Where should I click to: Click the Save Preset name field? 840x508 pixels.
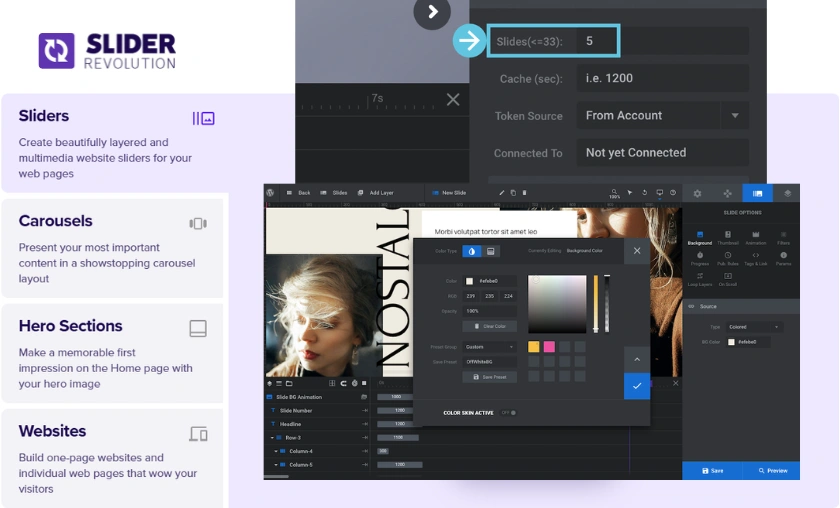[x=490, y=362]
